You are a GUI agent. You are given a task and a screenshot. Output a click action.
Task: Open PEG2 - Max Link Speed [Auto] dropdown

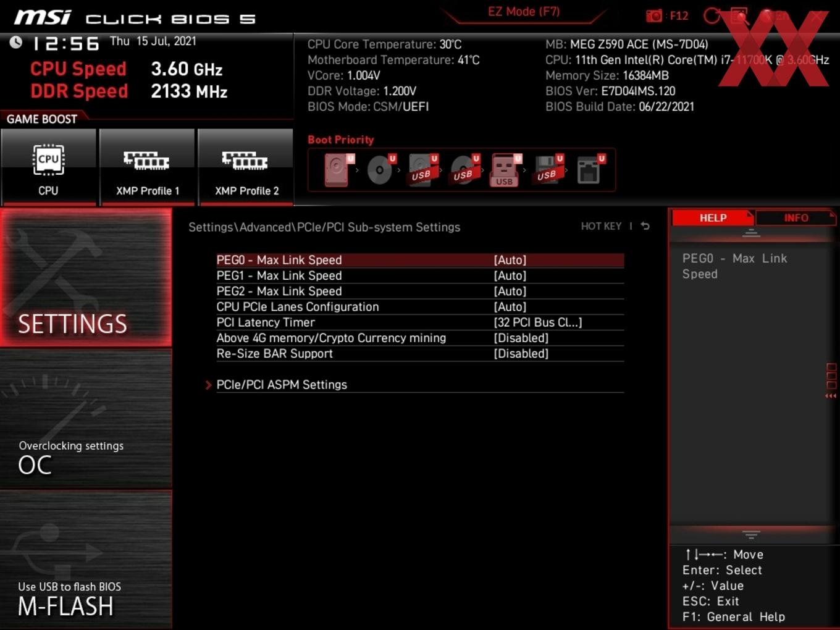[x=510, y=291]
